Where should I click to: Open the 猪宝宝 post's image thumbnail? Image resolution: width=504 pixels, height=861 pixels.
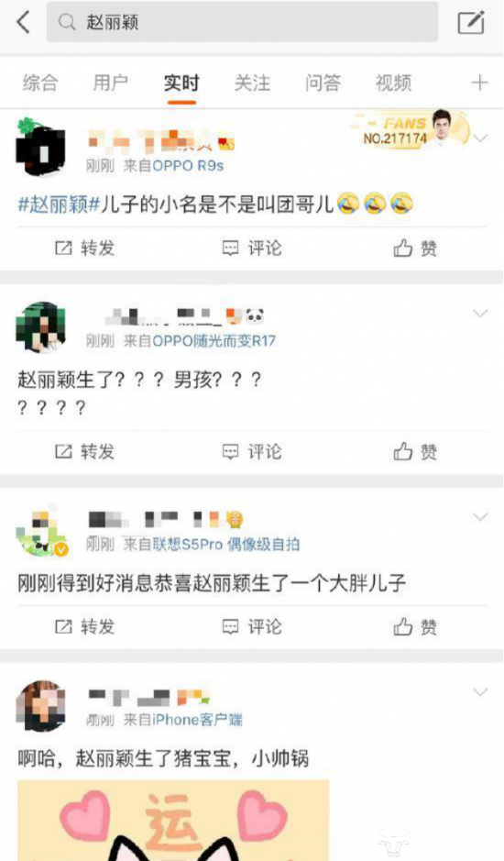point(173,821)
